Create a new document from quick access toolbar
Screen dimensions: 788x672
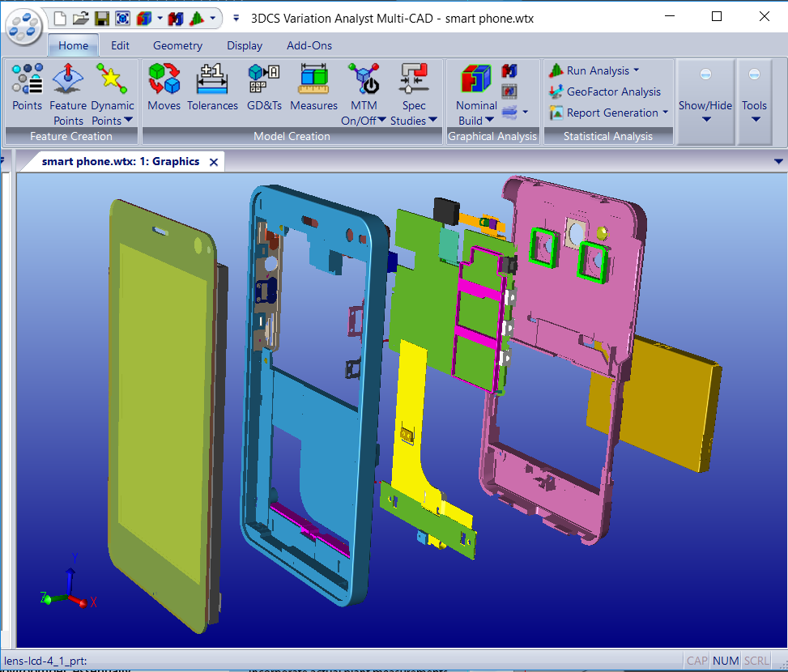click(x=60, y=18)
